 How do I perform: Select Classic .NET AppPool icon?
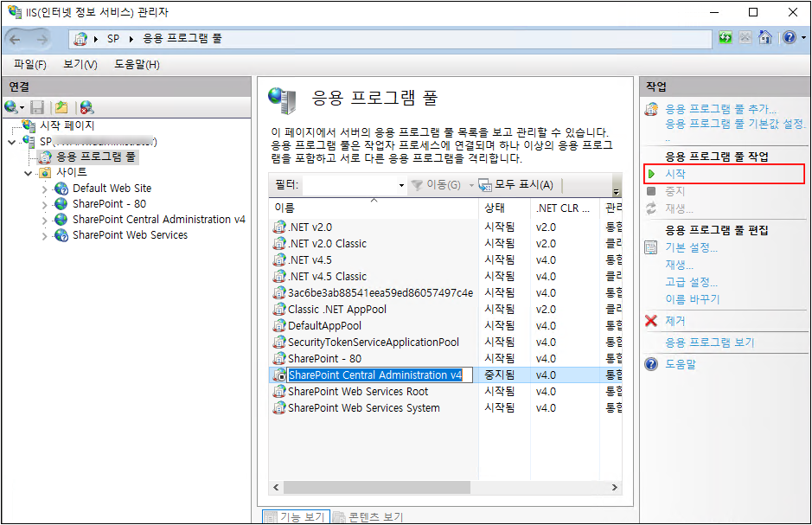click(279, 309)
